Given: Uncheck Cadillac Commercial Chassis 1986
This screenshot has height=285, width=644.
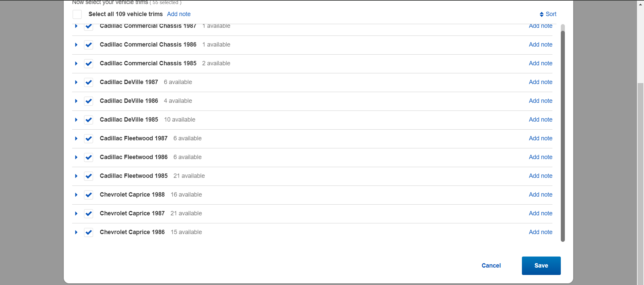Looking at the screenshot, I should pyautogui.click(x=89, y=45).
